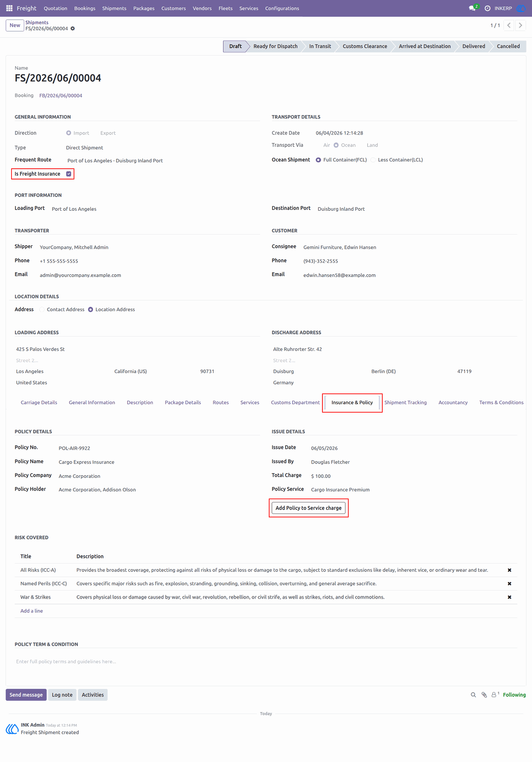Open the conversations chat bubble icon
532x762 pixels.
tap(472, 8)
